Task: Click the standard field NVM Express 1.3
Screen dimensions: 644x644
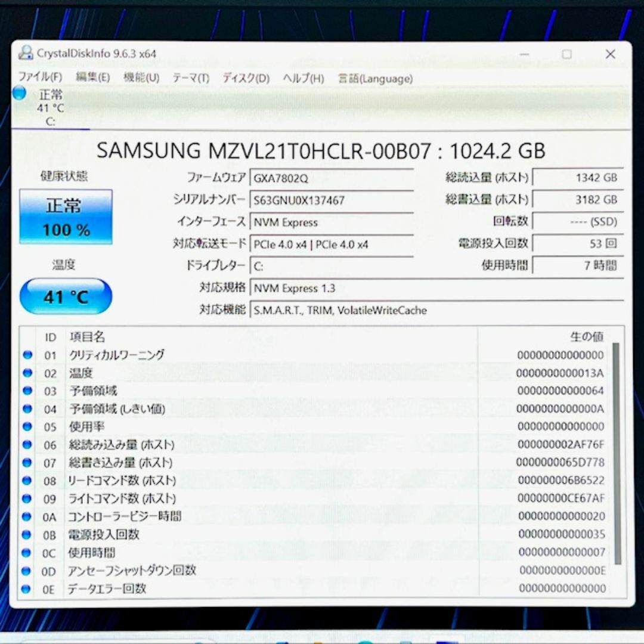Action: [436, 288]
